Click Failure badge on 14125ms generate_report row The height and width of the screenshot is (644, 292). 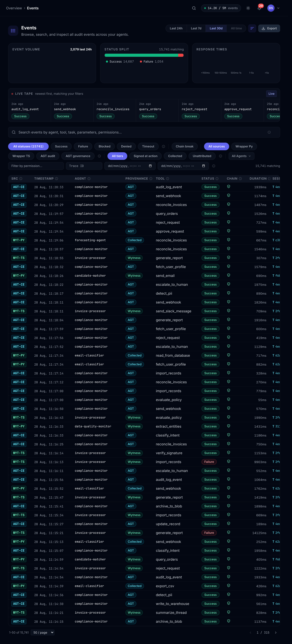(x=209, y=533)
